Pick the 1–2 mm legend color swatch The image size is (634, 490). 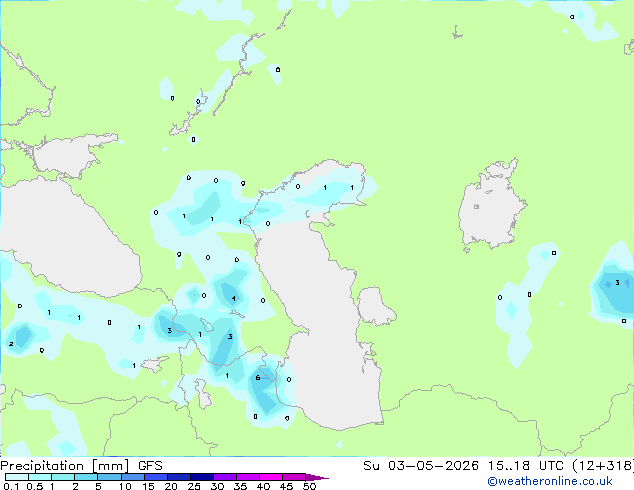pyautogui.click(x=63, y=477)
